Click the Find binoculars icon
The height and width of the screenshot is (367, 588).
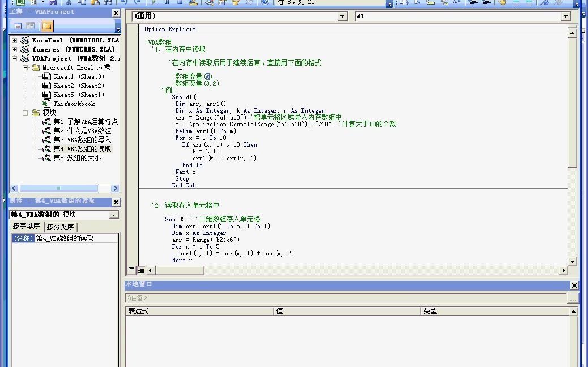[x=108, y=3]
